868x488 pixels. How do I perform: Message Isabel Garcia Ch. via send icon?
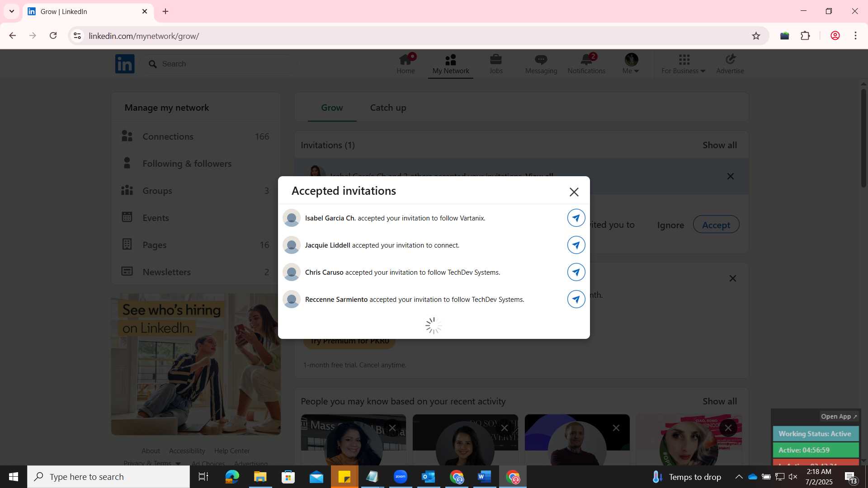(x=576, y=218)
